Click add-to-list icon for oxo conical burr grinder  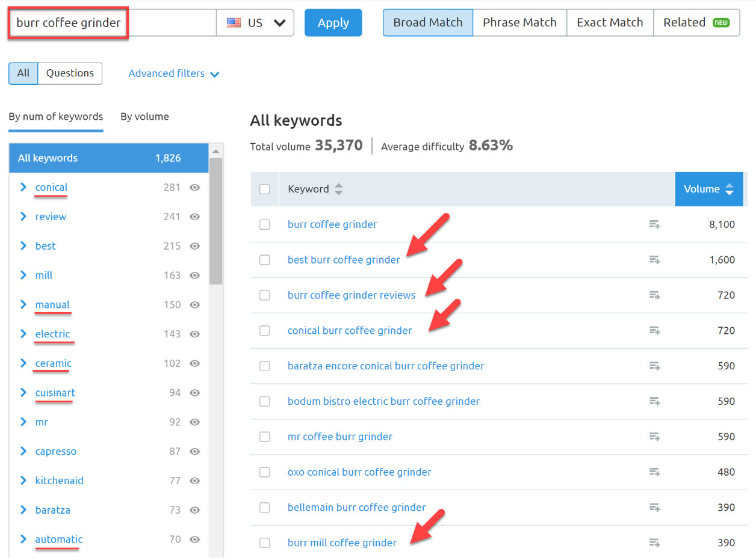pos(654,472)
